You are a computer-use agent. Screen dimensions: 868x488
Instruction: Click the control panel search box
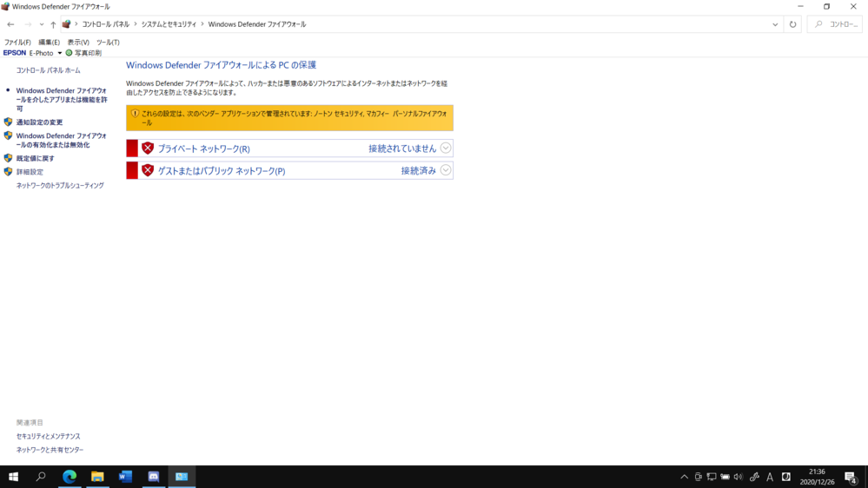pos(837,24)
